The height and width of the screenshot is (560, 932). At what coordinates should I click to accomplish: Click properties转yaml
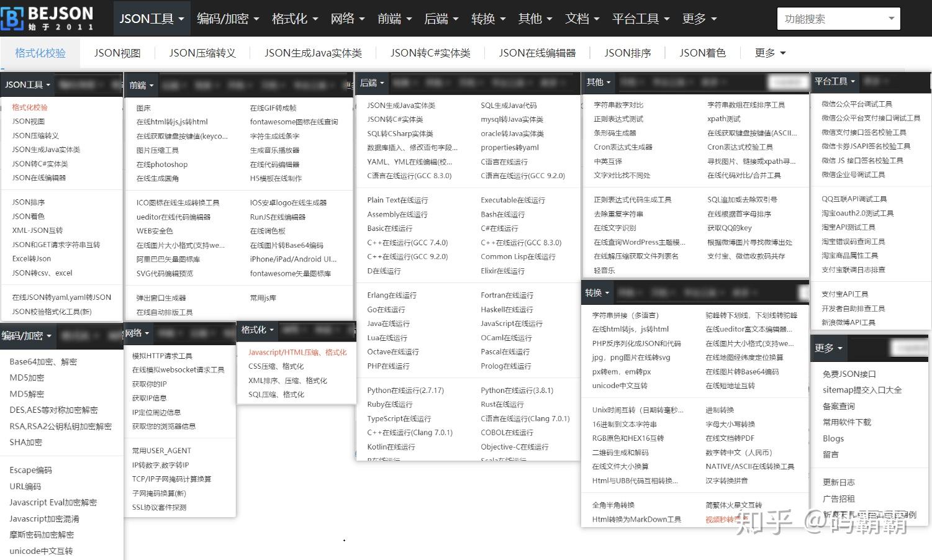click(x=510, y=148)
